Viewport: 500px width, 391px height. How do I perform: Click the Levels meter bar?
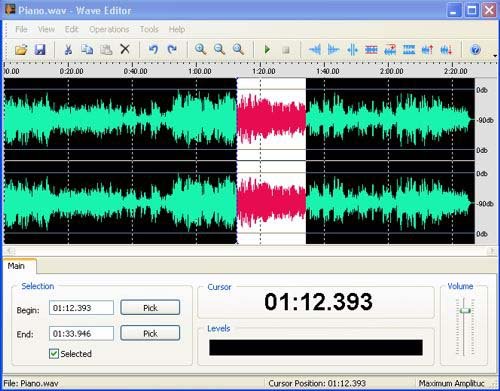316,348
